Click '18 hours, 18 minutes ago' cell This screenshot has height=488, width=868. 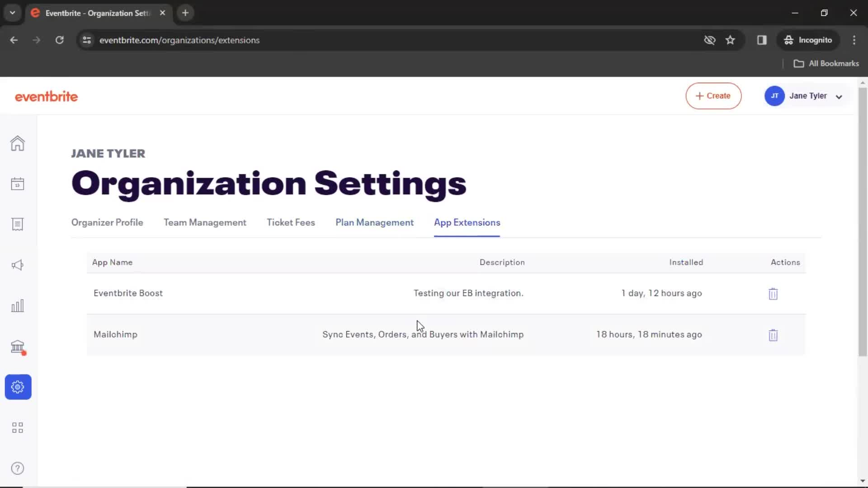649,335
